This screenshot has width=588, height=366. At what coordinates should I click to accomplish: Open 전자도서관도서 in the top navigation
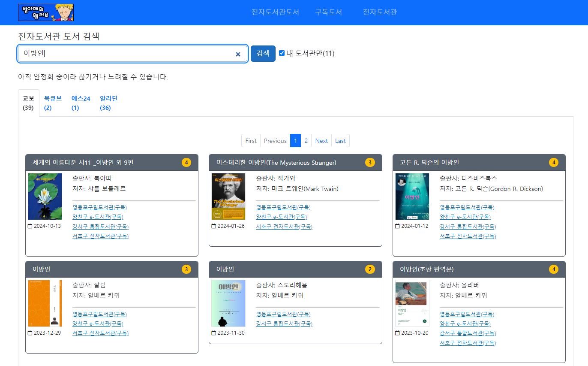pyautogui.click(x=275, y=12)
